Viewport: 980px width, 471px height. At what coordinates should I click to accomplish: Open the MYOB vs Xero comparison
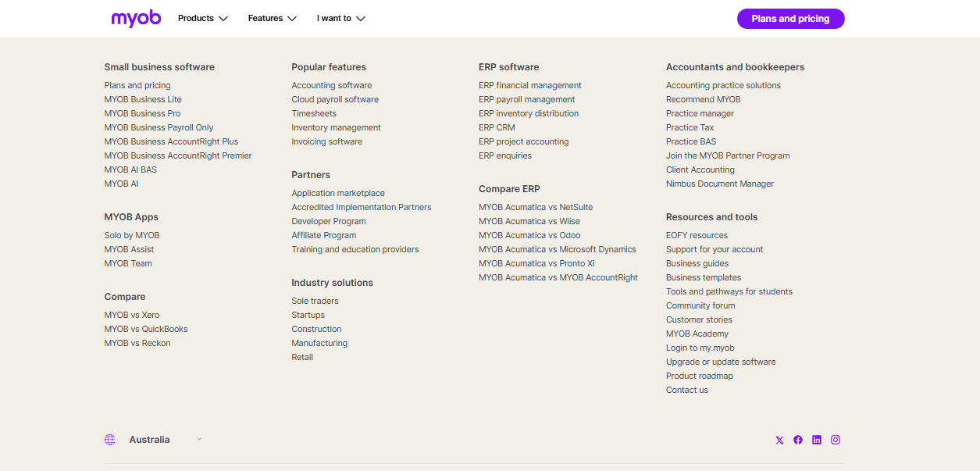[133, 315]
